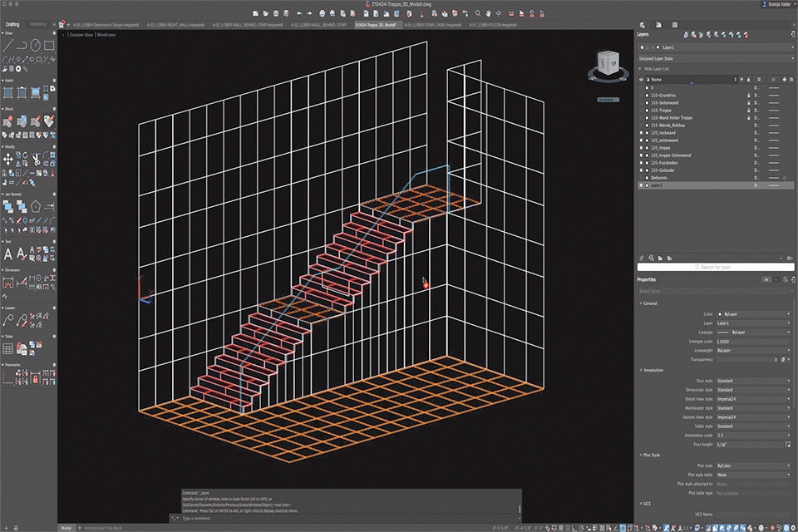Click the Pan hand icon in top toolbar
The height and width of the screenshot is (532, 798).
pos(488,14)
